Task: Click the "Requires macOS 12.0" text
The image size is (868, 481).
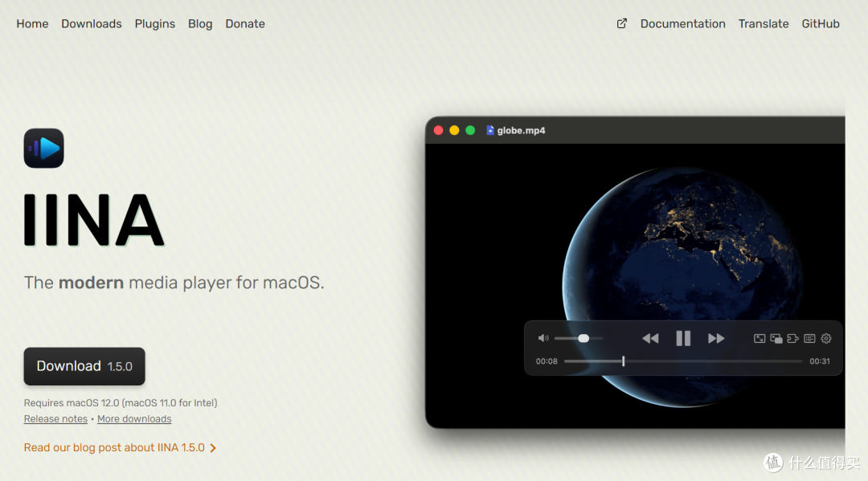Action: 121,403
